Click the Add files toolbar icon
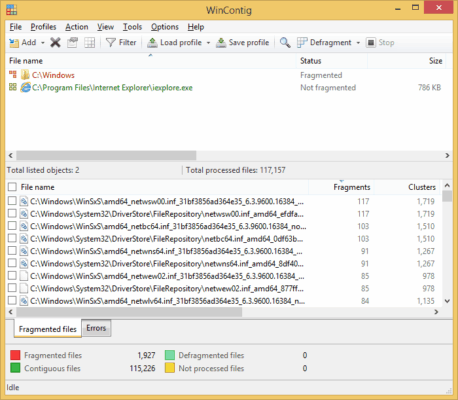The height and width of the screenshot is (400, 458). tap(14, 43)
